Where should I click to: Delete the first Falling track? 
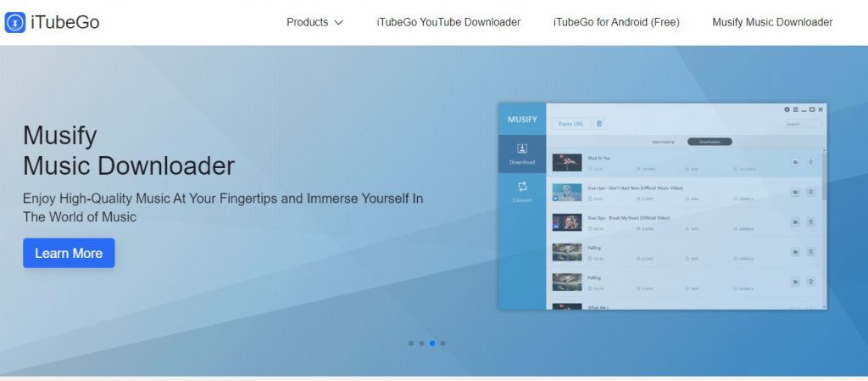[810, 252]
